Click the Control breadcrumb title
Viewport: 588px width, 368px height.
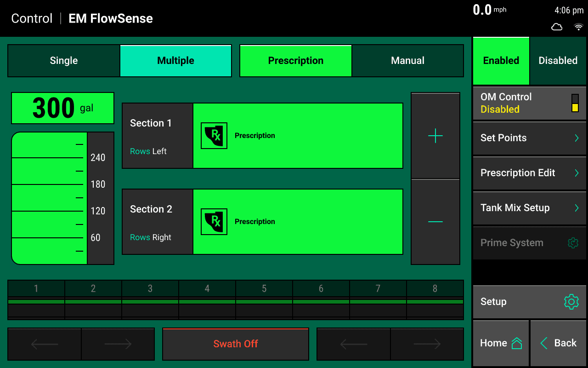pyautogui.click(x=32, y=18)
